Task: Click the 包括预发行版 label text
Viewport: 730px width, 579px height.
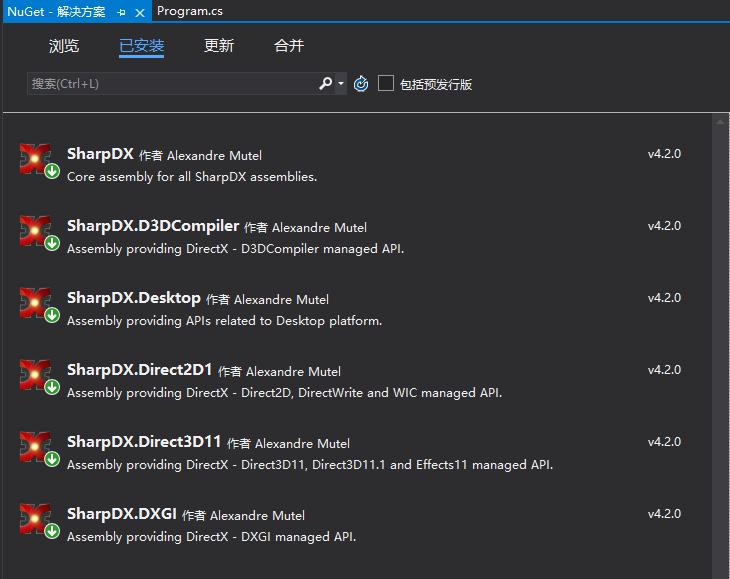Action: click(436, 84)
